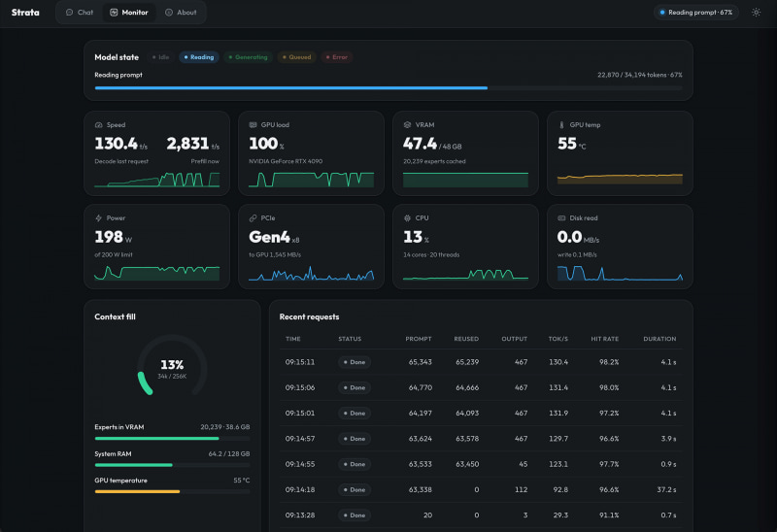Select the 09:14:57 request timestamp
The width and height of the screenshot is (777, 532).
click(300, 439)
